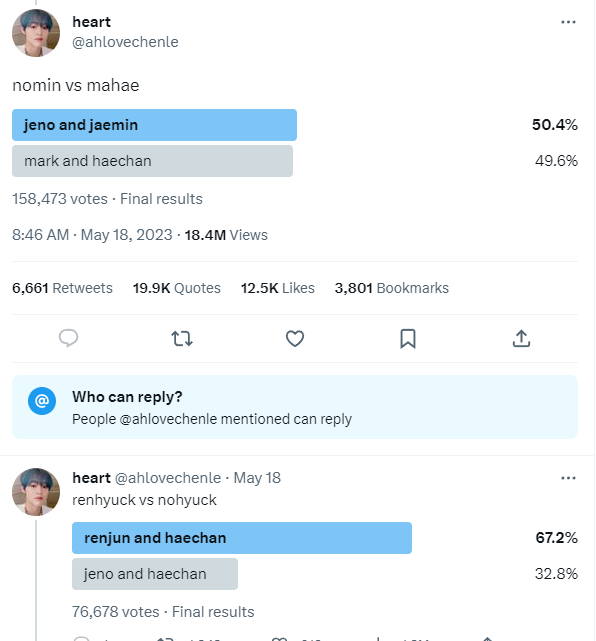This screenshot has width=596, height=641.
Task: Bookmark the main poll tweet
Action: click(x=408, y=338)
